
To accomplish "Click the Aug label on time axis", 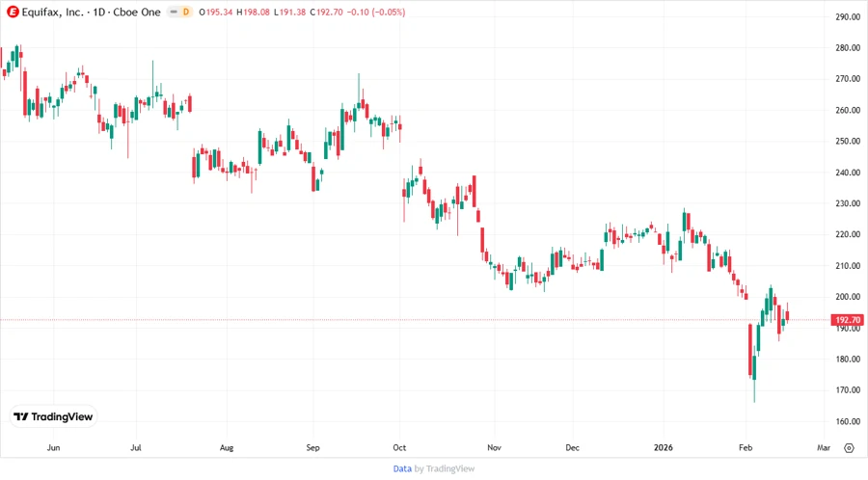I will tap(227, 448).
